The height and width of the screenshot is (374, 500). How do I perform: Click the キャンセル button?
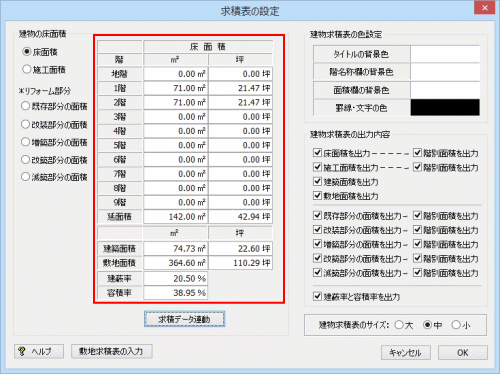(406, 353)
